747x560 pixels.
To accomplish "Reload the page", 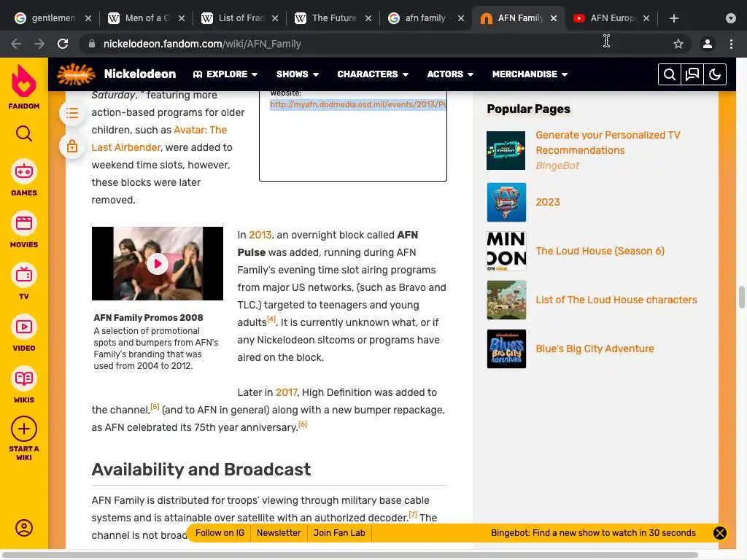I will coord(63,44).
